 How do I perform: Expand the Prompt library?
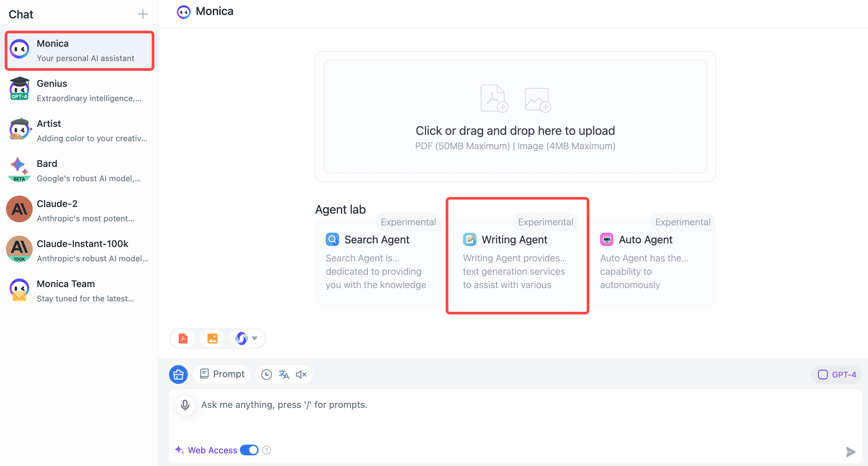click(x=222, y=374)
